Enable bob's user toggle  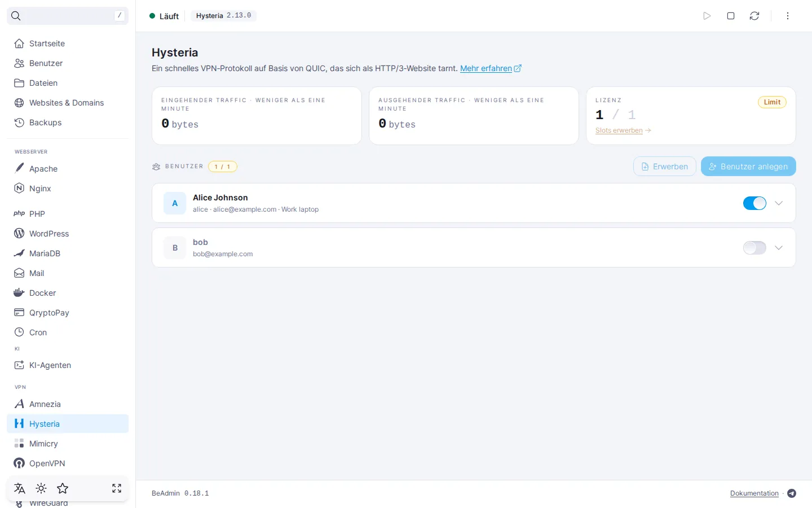754,248
